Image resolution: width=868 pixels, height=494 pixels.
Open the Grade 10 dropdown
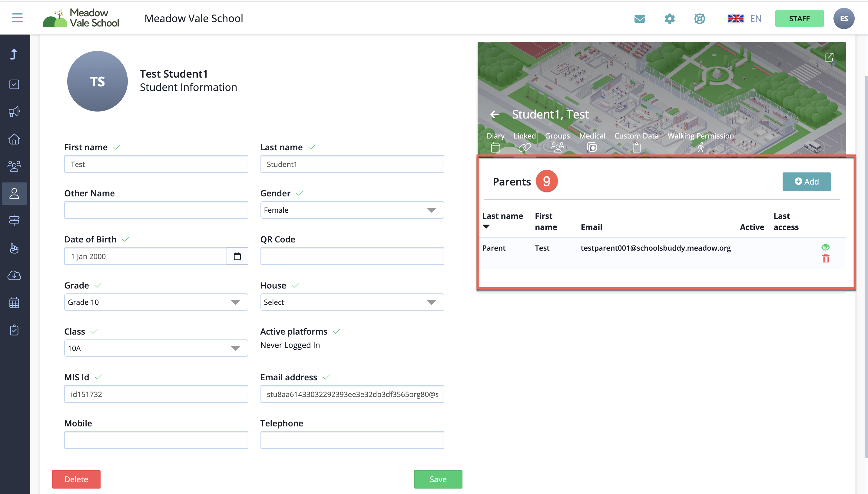(x=156, y=302)
